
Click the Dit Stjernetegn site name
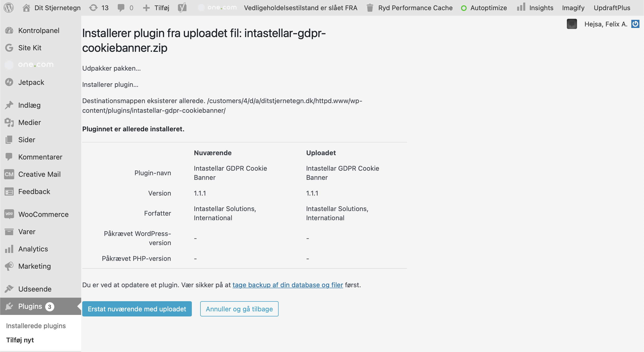click(58, 8)
